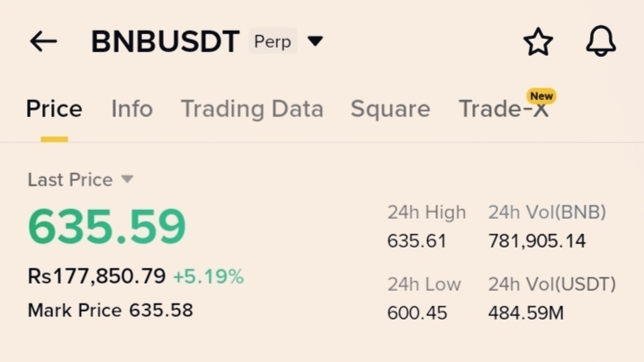
Task: Tap the Mark Price 635.58 text
Action: [110, 310]
